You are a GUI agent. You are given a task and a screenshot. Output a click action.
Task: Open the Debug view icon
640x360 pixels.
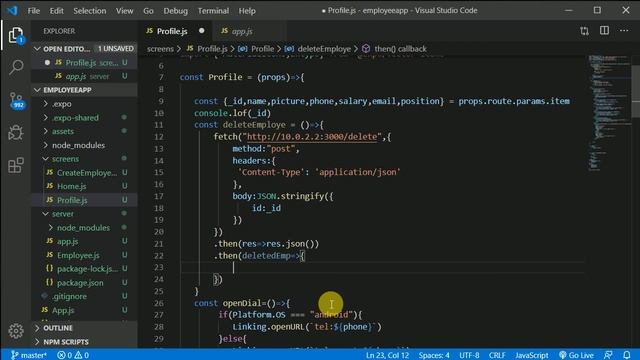tap(16, 133)
